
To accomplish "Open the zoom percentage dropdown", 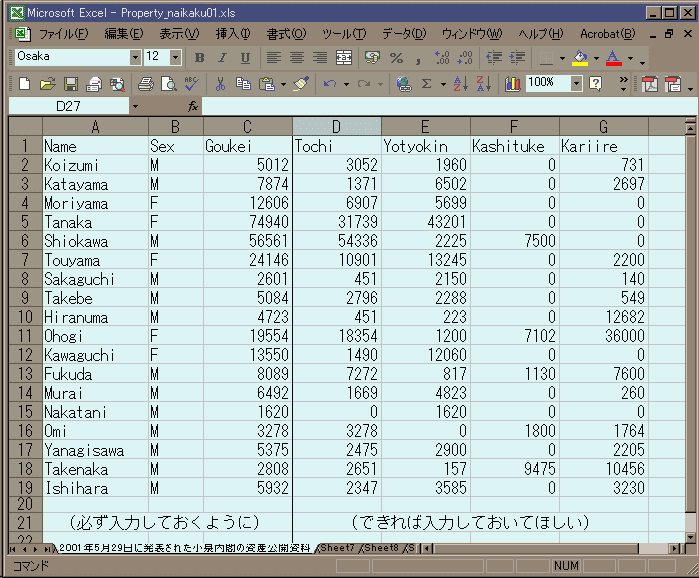I will point(576,83).
